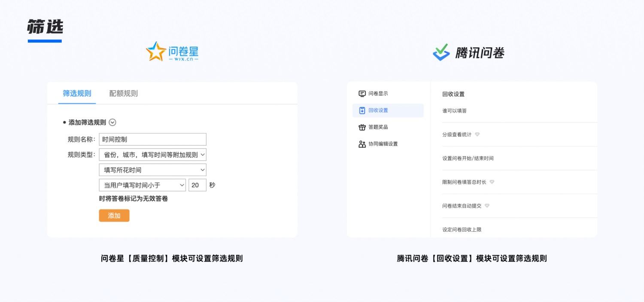Viewport: 644px width, 302px height.
Task: Click diamond icon next to 问卷结束自动提交
Action: pos(487,206)
